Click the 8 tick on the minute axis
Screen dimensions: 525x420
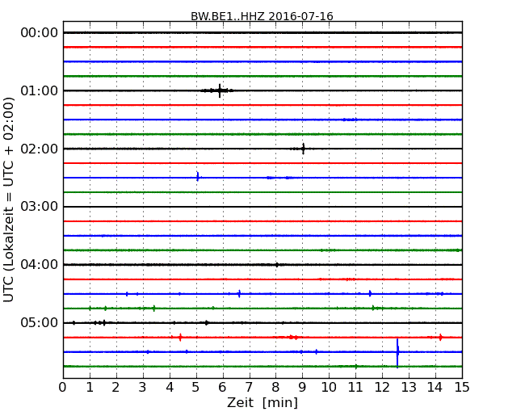click(x=276, y=388)
